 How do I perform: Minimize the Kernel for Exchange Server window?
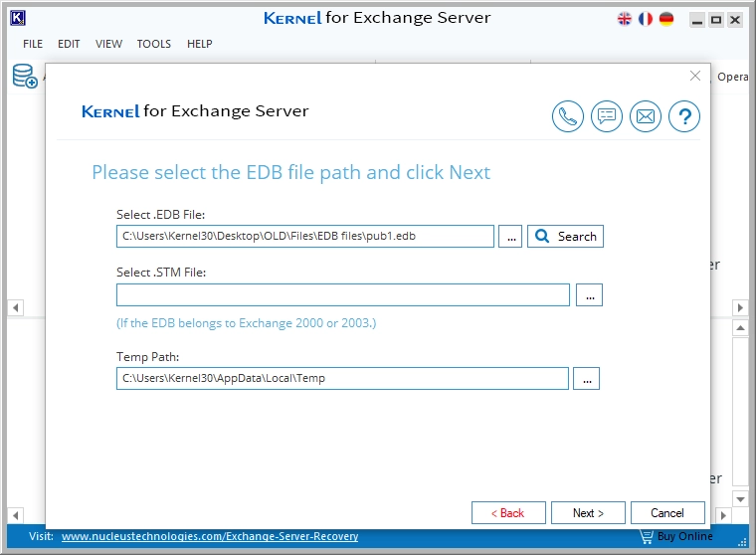(x=697, y=20)
